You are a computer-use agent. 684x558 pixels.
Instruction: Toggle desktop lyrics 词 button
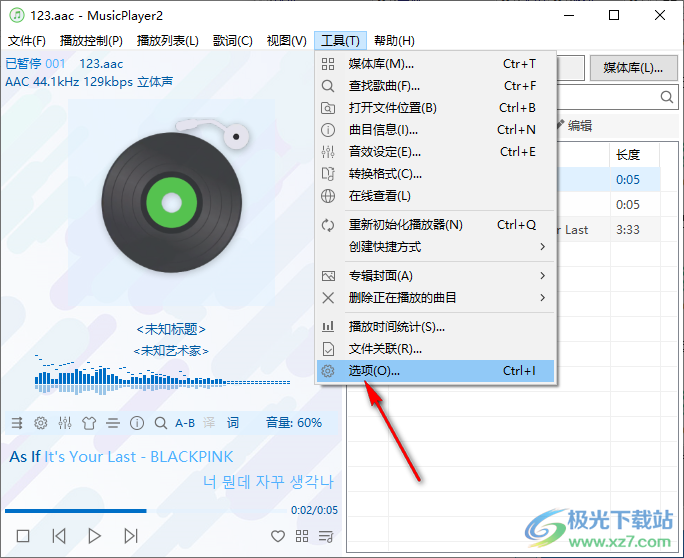coord(233,423)
